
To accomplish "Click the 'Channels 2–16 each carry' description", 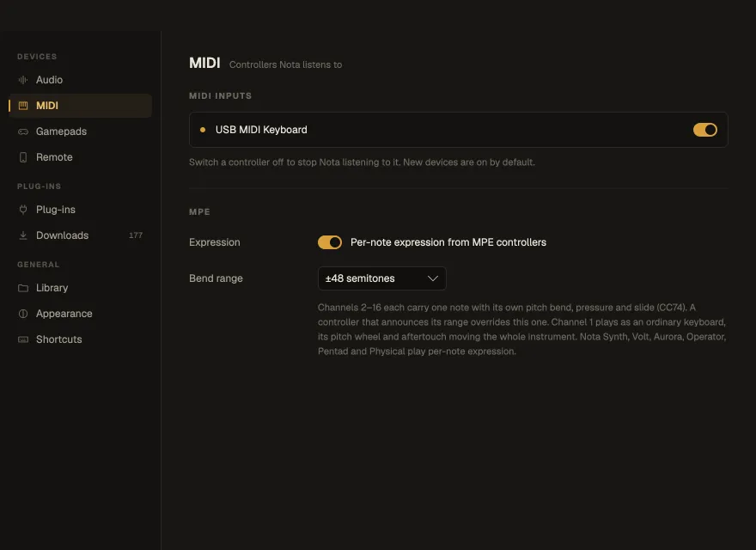I will [x=522, y=329].
